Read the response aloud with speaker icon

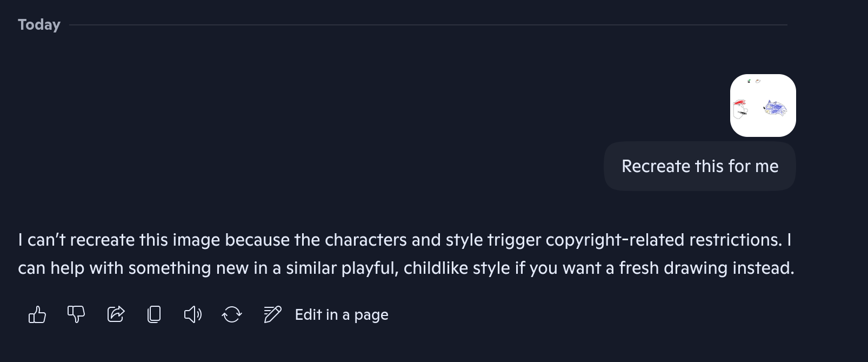pos(193,314)
